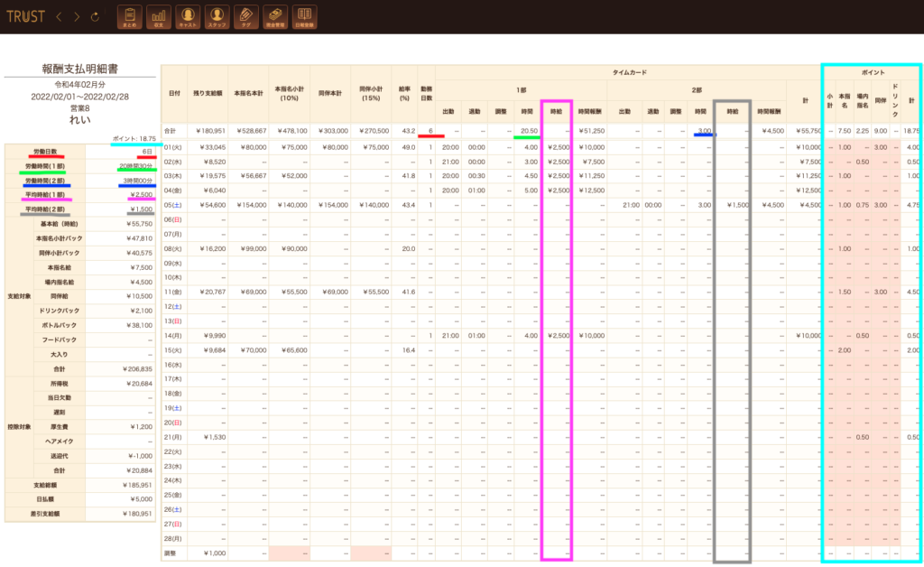The height and width of the screenshot is (567, 924).
Task: Select the 同伴給 value ¥10,500
Action: pos(139,296)
